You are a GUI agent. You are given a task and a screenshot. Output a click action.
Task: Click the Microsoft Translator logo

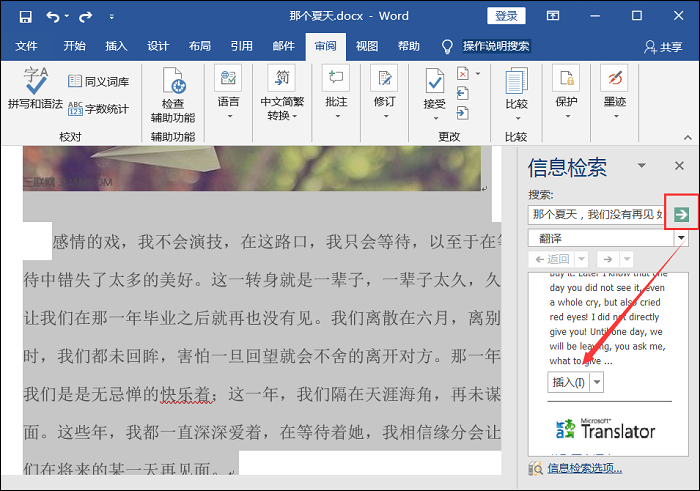605,429
